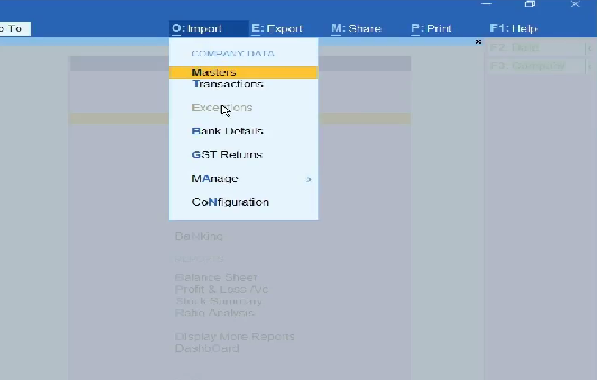Open the Import top menu
The height and width of the screenshot is (380, 598).
(x=197, y=29)
